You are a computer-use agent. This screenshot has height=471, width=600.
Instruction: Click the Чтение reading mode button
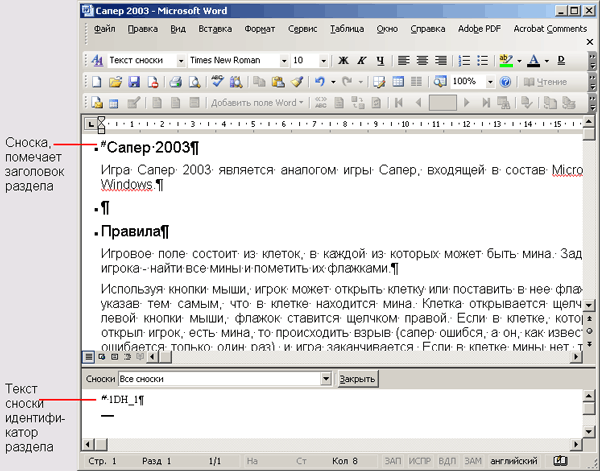(x=545, y=82)
